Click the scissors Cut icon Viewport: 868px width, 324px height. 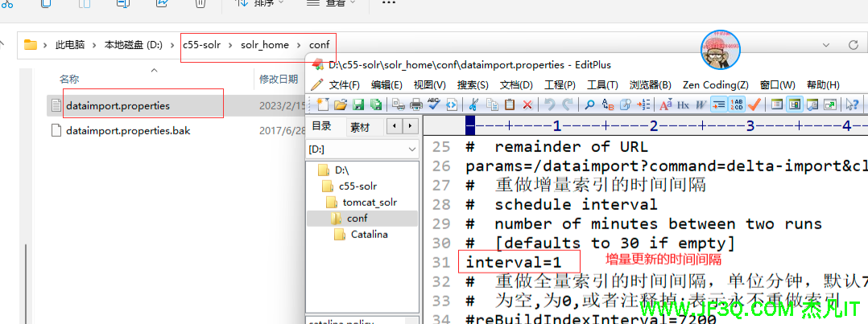pyautogui.click(x=473, y=105)
